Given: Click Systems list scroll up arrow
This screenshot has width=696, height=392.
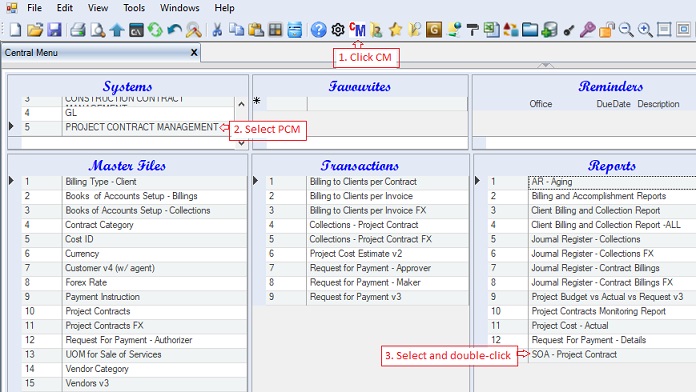Looking at the screenshot, I should tap(241, 104).
